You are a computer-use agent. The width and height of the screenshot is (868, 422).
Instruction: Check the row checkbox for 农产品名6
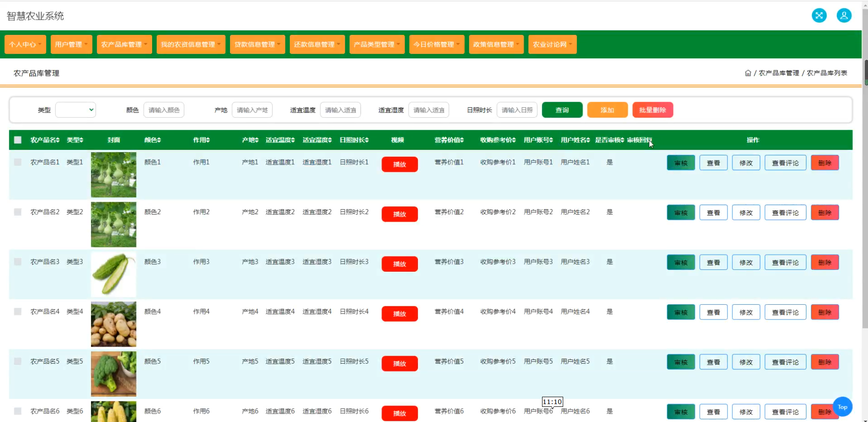point(17,411)
